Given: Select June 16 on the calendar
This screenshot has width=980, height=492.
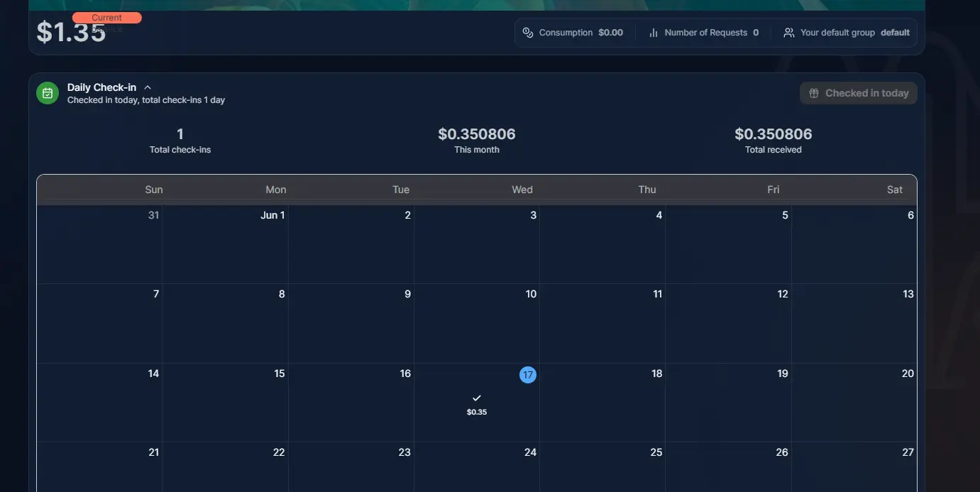Looking at the screenshot, I should click(351, 403).
